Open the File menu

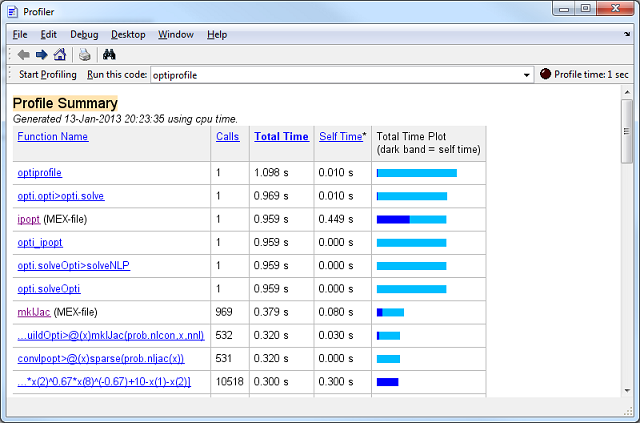[20, 35]
